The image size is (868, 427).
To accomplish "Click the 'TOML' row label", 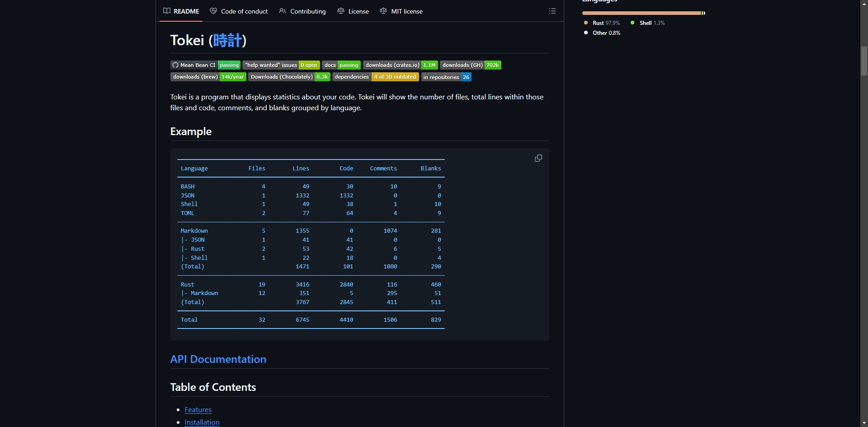I will coord(188,213).
